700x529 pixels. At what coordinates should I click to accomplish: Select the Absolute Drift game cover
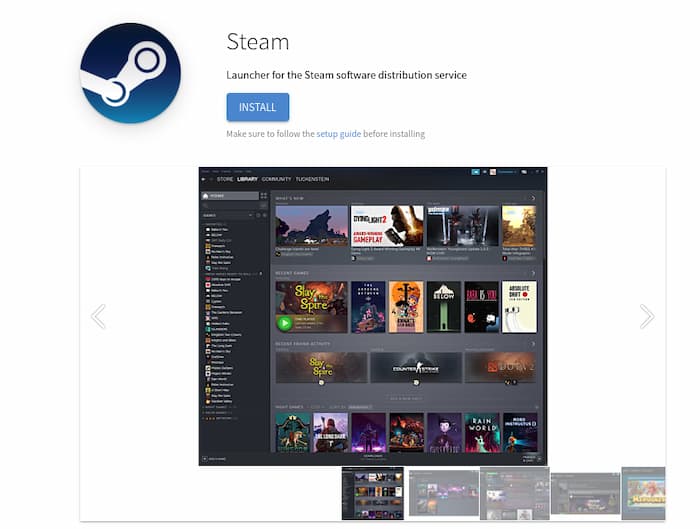[519, 307]
